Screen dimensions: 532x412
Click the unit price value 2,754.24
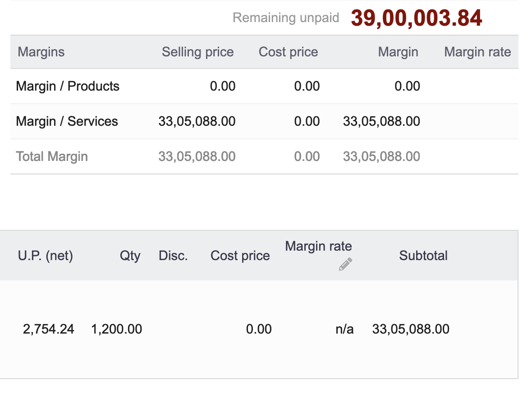click(x=48, y=329)
